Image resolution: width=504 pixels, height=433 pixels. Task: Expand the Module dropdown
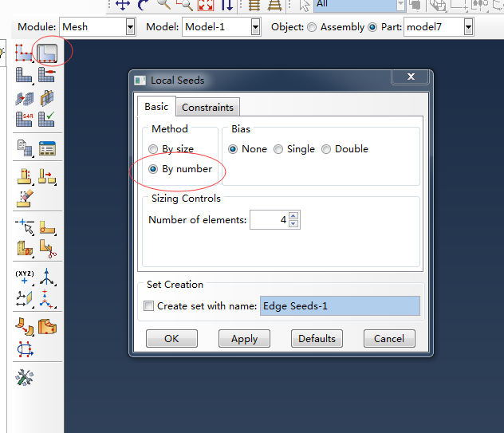click(x=130, y=27)
